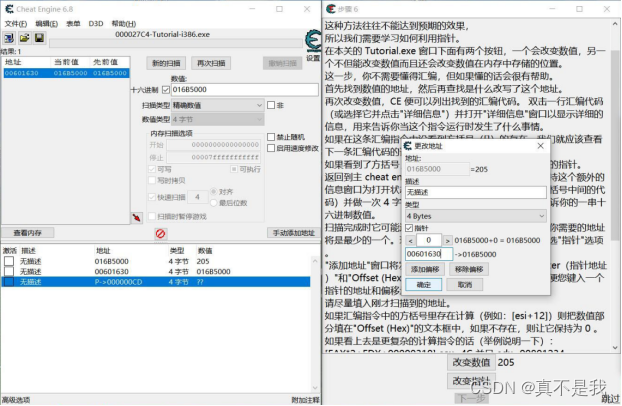Click the 数值 hex value input field
622x406 pixels.
245,90
